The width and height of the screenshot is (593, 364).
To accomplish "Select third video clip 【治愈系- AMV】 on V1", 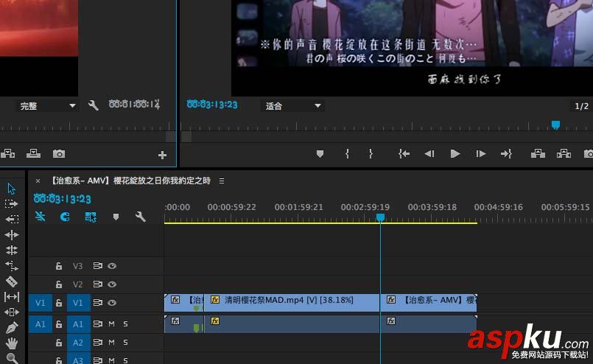I will click(x=429, y=303).
